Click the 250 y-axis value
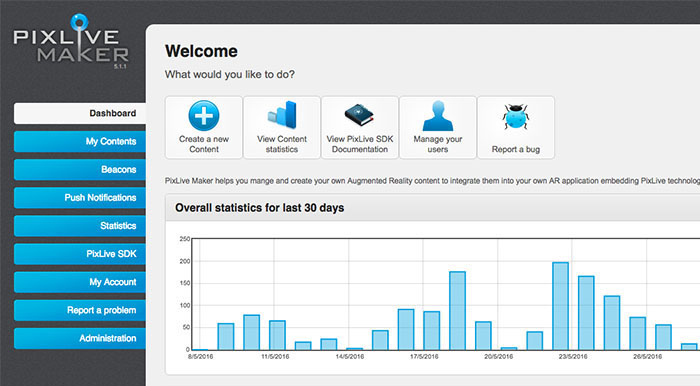 pos(185,239)
